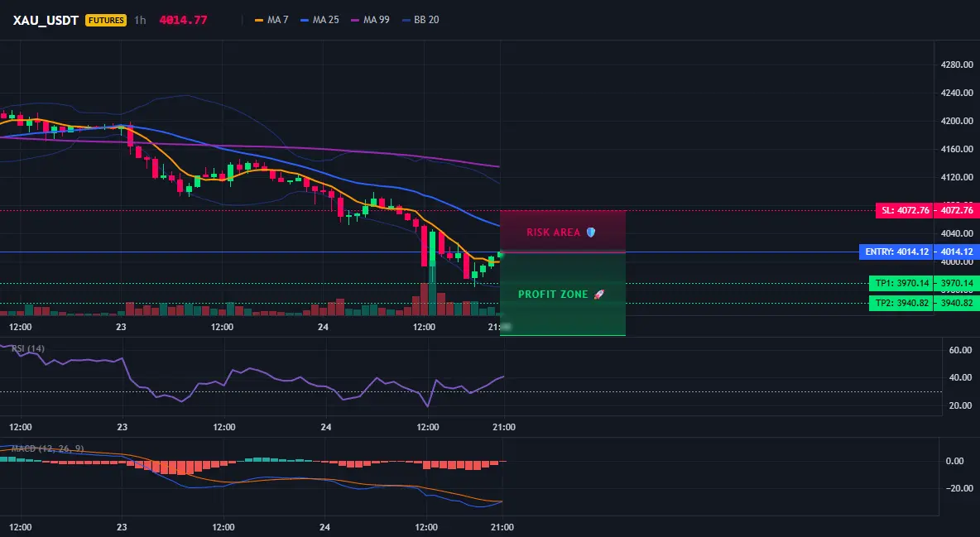The image size is (980, 537).
Task: Click the shield icon in RISK AREA
Action: coord(591,232)
